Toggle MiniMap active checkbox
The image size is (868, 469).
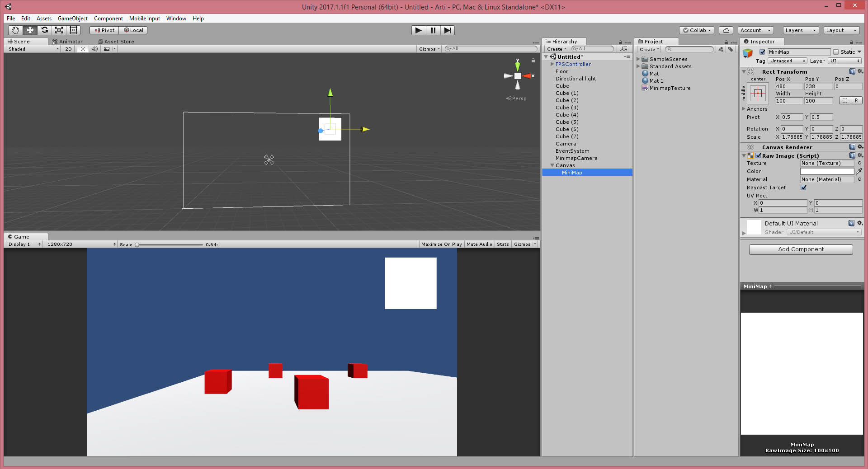click(x=762, y=52)
